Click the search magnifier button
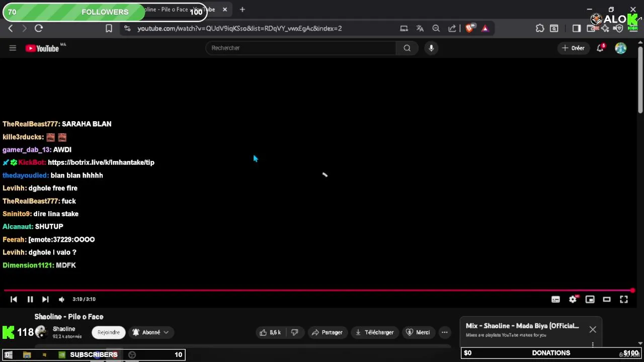Screen dimensions: 644x362 [407, 48]
